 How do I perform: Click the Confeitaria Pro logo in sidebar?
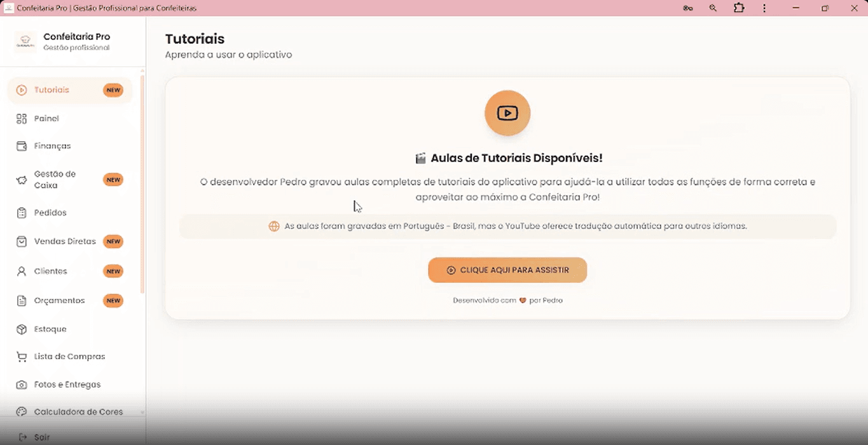click(25, 42)
